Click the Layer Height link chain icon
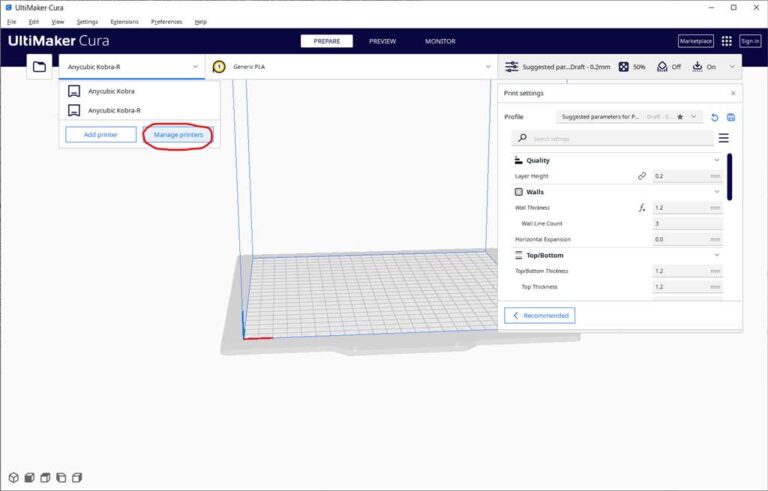This screenshot has width=768, height=491. (642, 176)
